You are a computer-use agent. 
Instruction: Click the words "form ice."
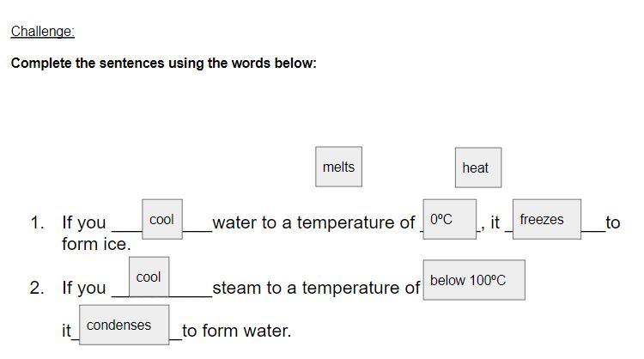(96, 245)
